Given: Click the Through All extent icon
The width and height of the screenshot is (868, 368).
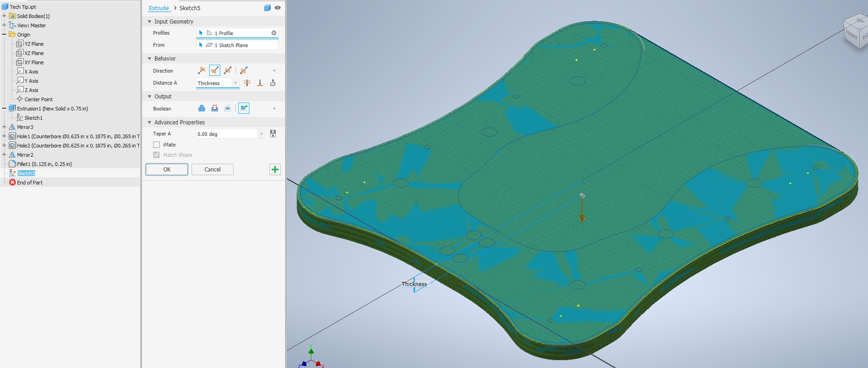Looking at the screenshot, I should (247, 83).
